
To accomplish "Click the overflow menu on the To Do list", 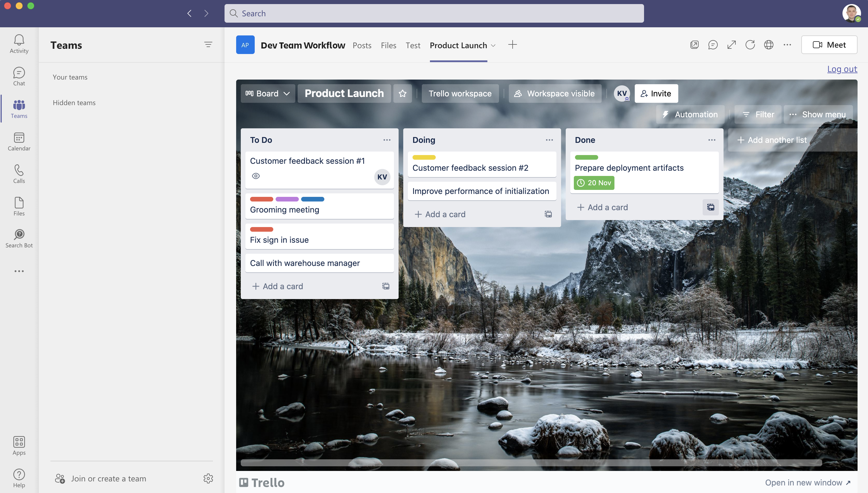I will pos(386,140).
